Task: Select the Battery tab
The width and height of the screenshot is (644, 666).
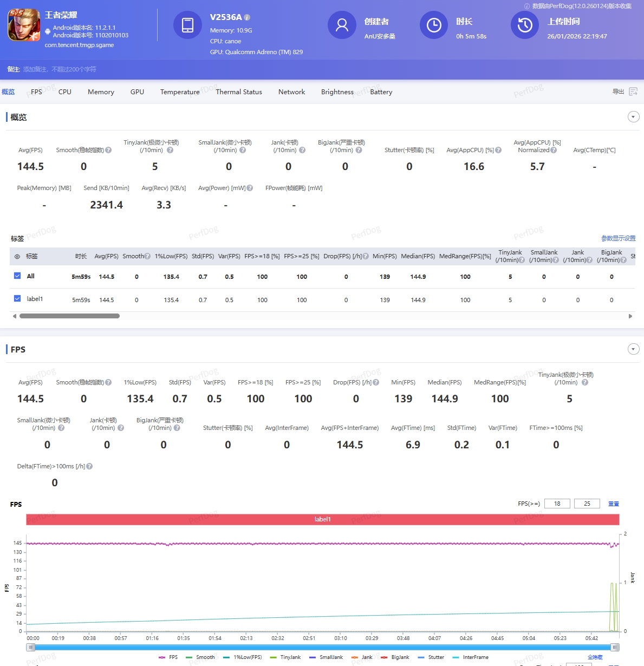Action: [381, 92]
